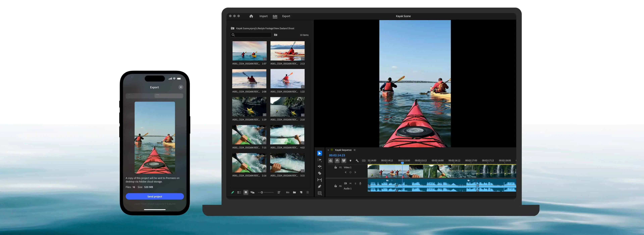Screen dimensions: 644x235
Task: Switch to list view in bin
Action: coord(239,193)
